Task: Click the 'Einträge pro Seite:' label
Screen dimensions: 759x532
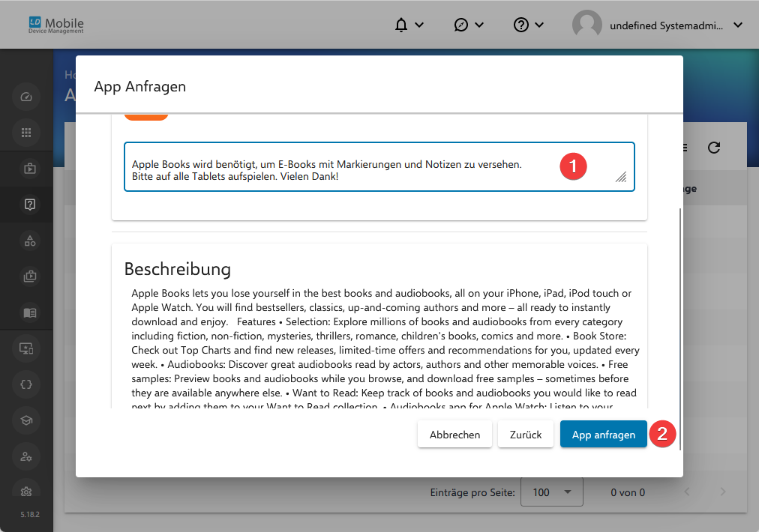Action: [472, 492]
